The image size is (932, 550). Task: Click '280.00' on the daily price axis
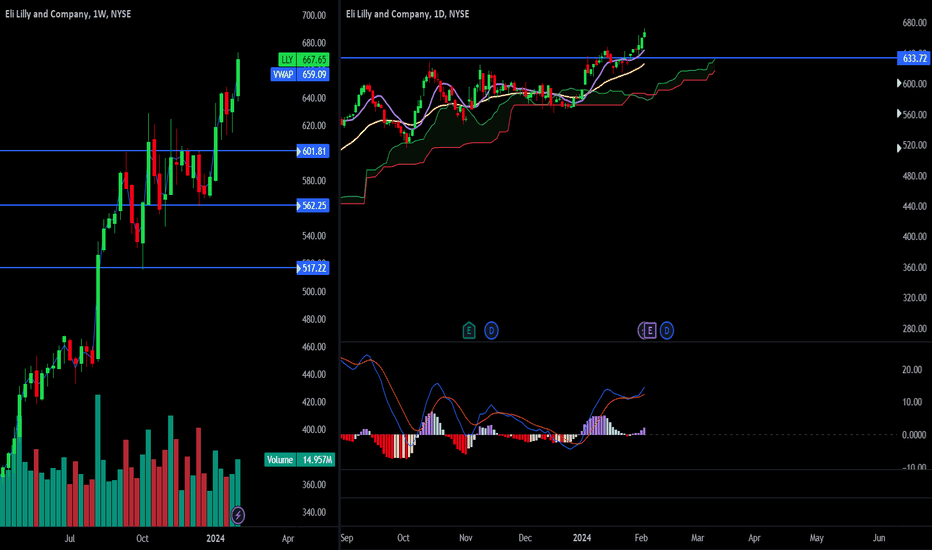915,329
